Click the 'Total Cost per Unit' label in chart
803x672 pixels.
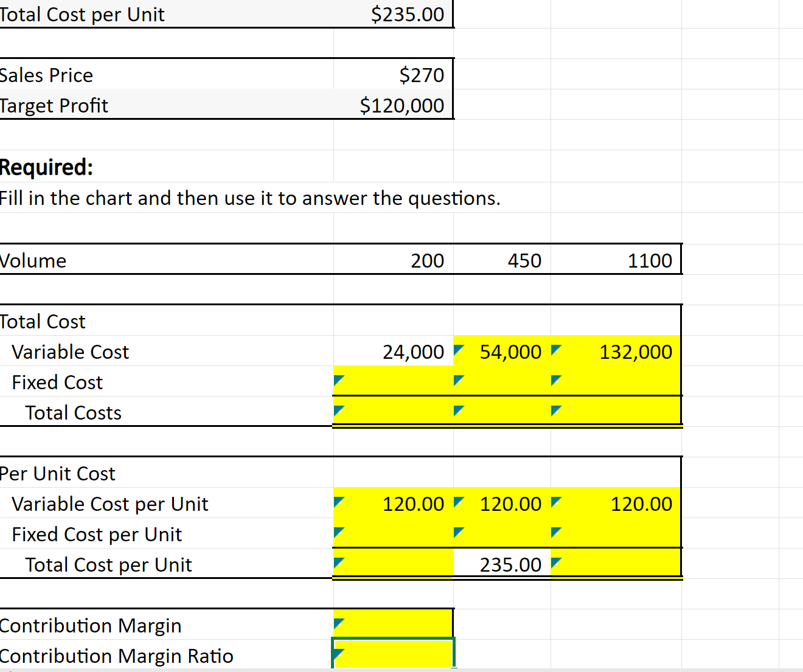click(167, 564)
